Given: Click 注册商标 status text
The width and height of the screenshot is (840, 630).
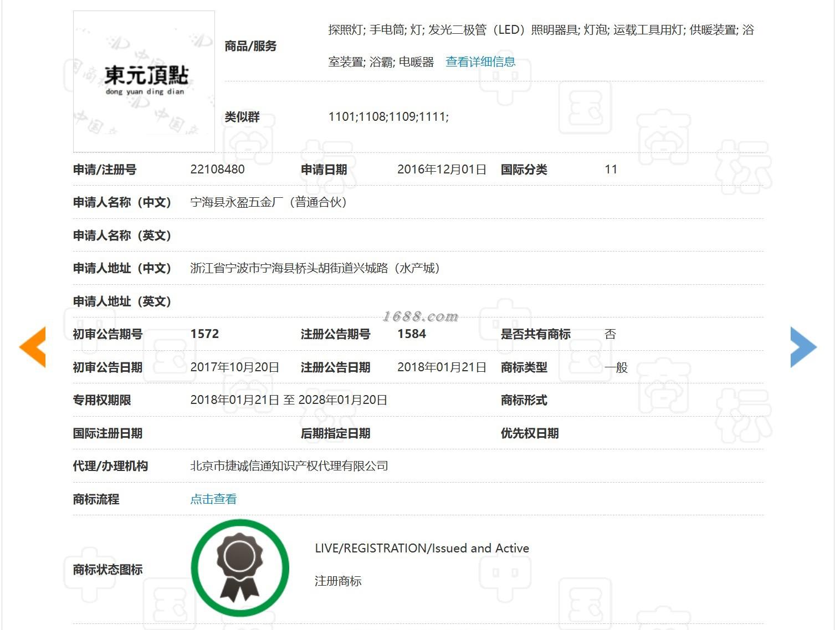Looking at the screenshot, I should (338, 581).
